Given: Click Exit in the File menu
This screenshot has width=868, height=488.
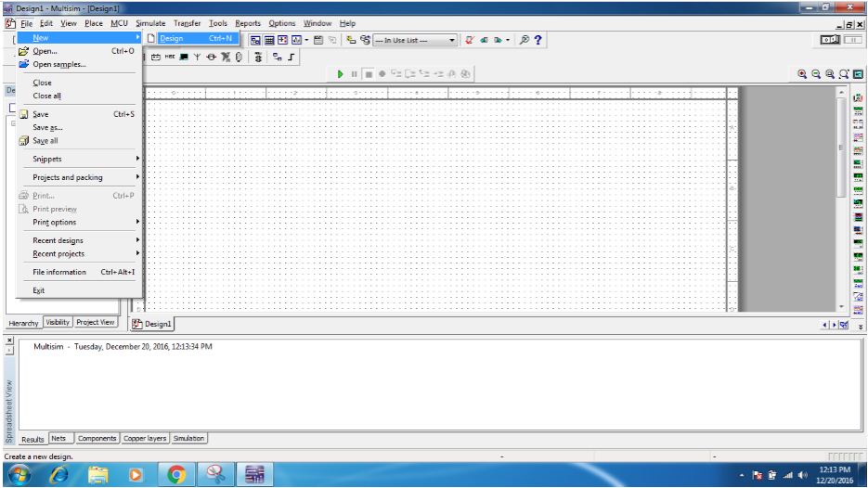Looking at the screenshot, I should [x=79, y=289].
